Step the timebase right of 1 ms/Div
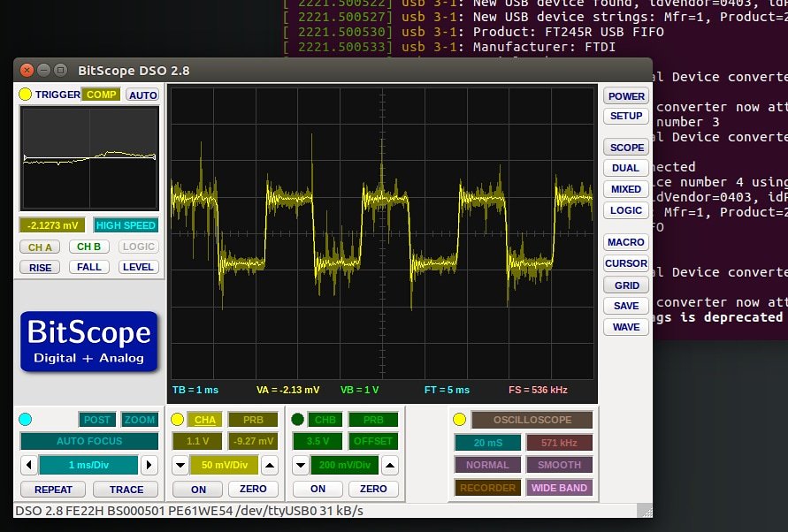The height and width of the screenshot is (532, 788). 148,465
